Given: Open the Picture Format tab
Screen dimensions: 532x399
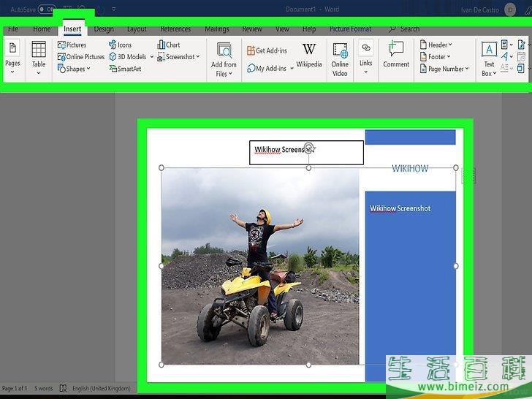Looking at the screenshot, I should (351, 29).
